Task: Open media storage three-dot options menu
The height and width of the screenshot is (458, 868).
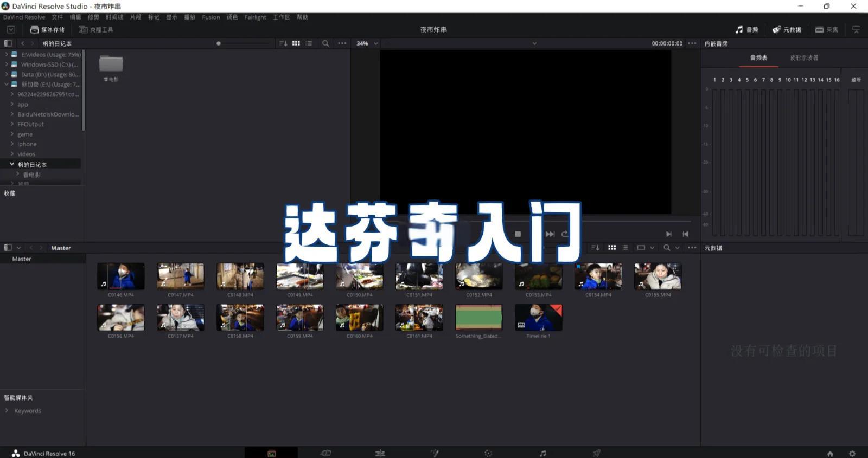Action: (x=342, y=43)
